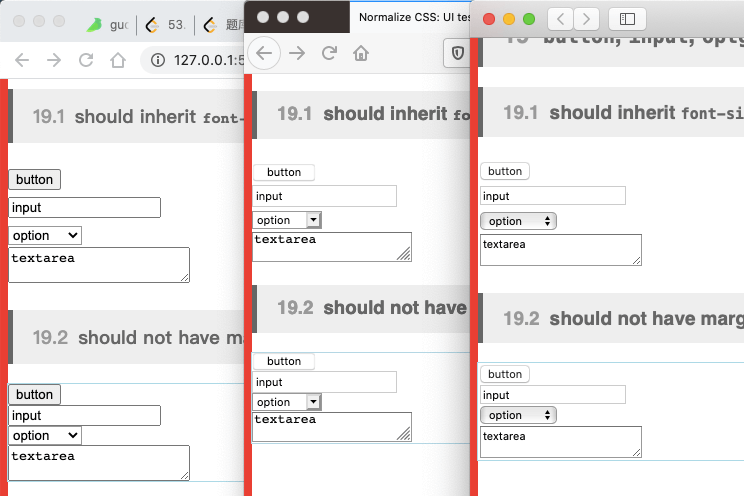This screenshot has height=496, width=744.
Task: Open the option dropdown under 19.2 in Safari
Action: click(518, 415)
